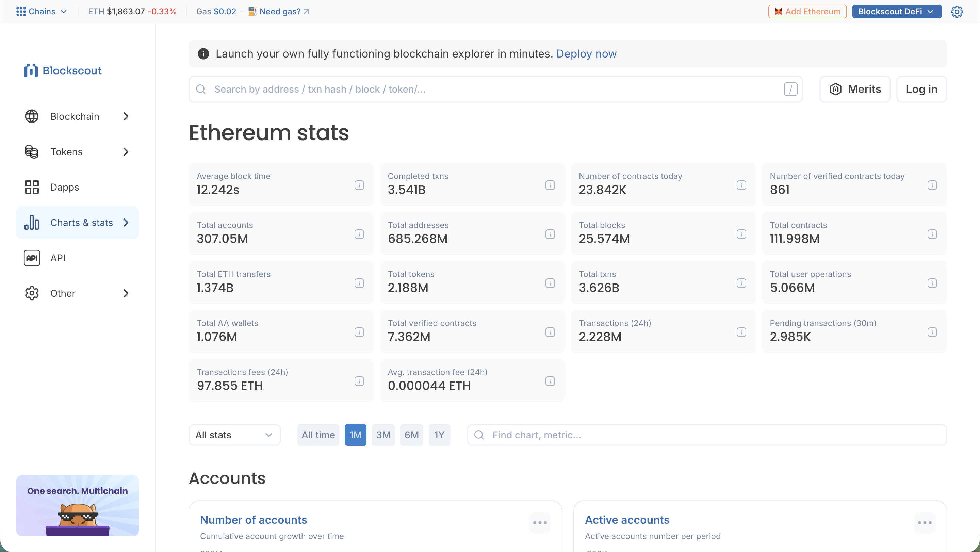Show info for Total contracts
Image resolution: width=980 pixels, height=552 pixels.
click(932, 234)
